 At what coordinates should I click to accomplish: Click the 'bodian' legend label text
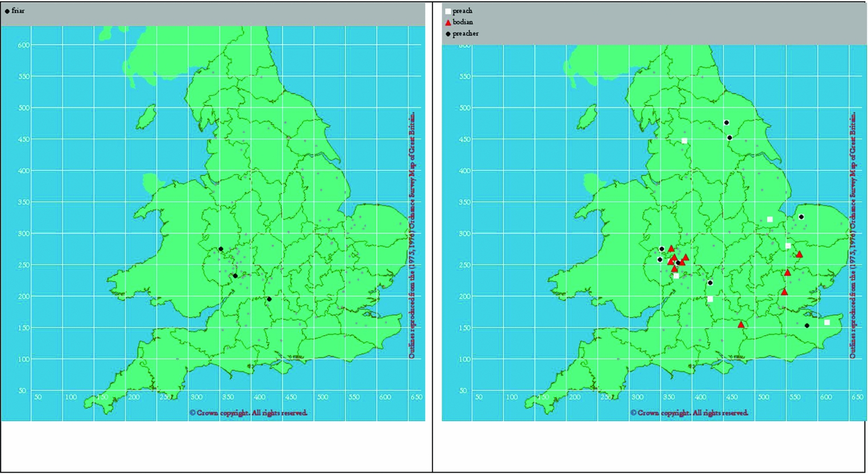coord(463,22)
